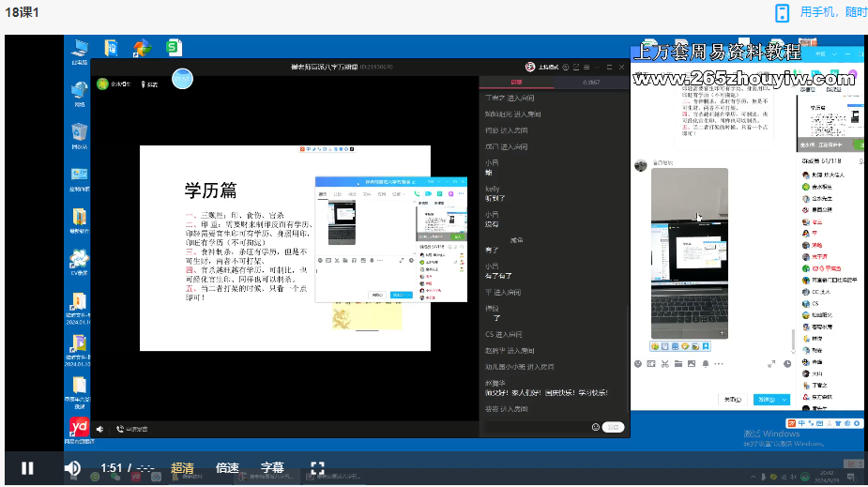868x487 pixels.
Task: Click the 学历篇 slide title
Action: (210, 190)
